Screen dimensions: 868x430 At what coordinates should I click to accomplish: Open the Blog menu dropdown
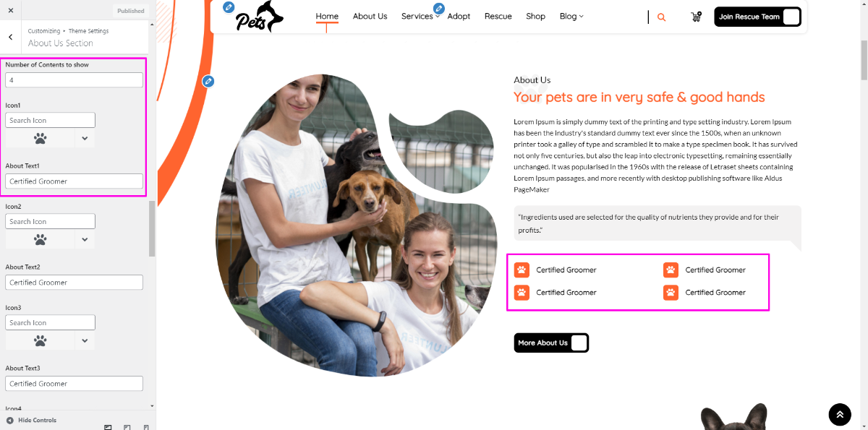[571, 16]
